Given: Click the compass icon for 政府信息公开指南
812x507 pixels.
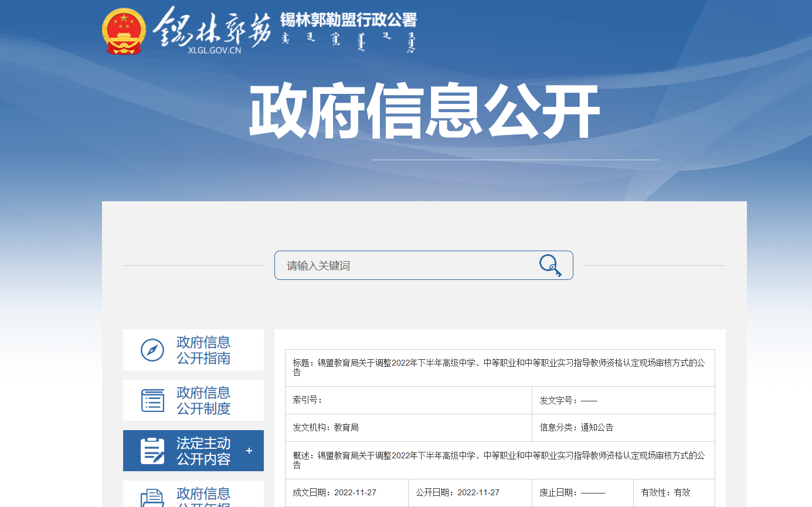Looking at the screenshot, I should 152,350.
